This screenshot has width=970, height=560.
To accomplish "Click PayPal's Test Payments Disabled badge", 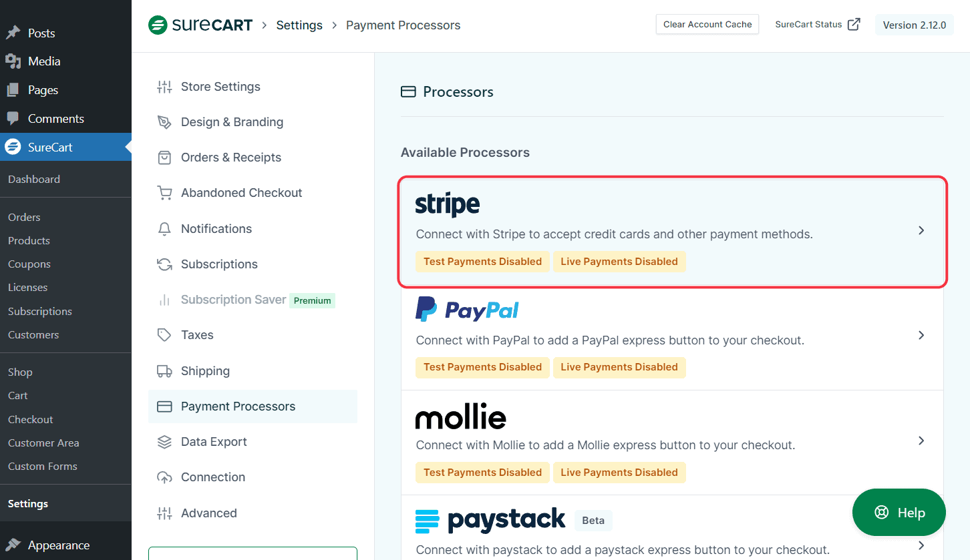I will tap(482, 367).
